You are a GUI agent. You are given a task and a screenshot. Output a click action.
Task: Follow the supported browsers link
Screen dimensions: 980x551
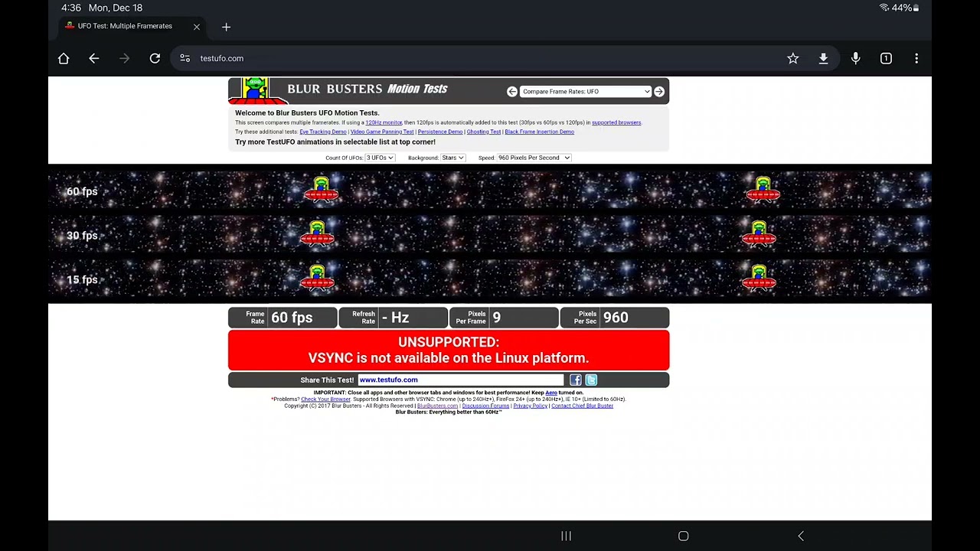616,122
